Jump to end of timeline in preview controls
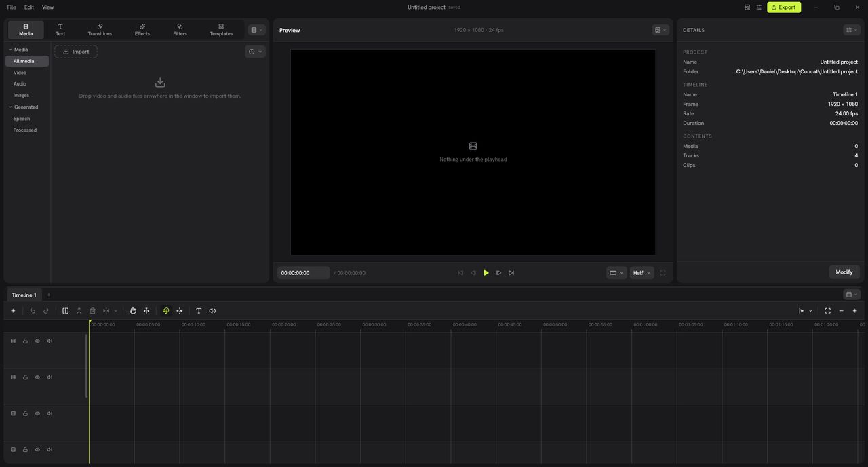This screenshot has height=467, width=868. [511, 273]
